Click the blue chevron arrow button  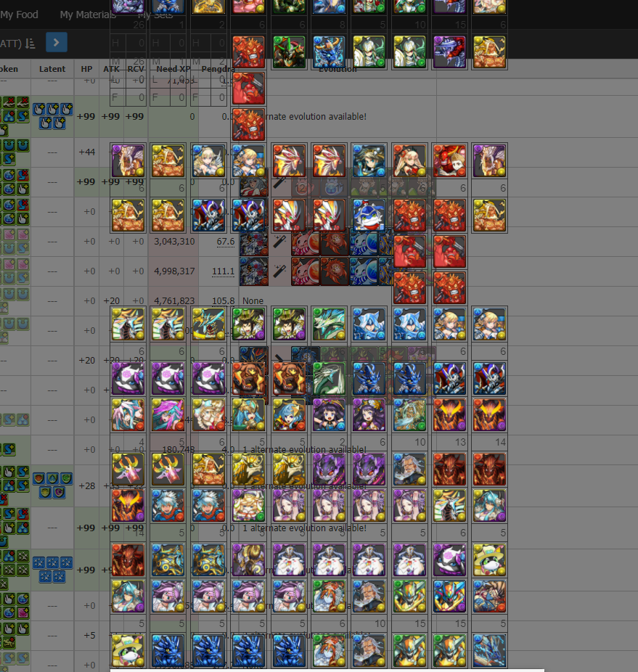[56, 42]
